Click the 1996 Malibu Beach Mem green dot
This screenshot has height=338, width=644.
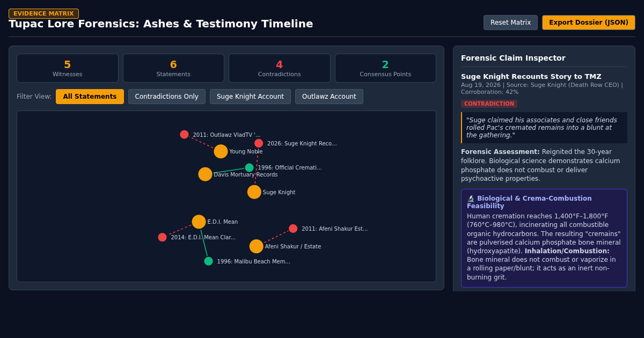tap(208, 261)
